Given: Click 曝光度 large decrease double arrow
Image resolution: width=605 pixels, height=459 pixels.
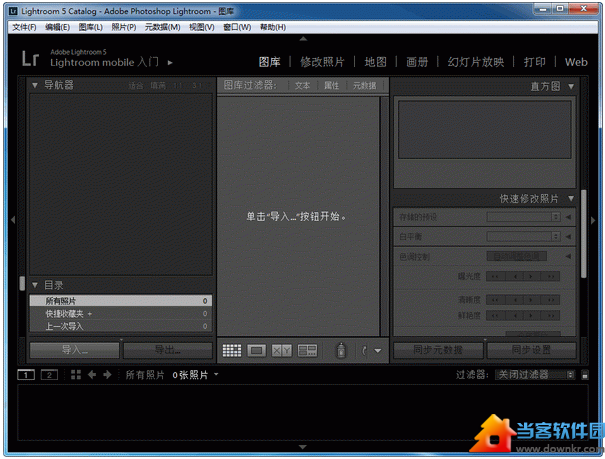Looking at the screenshot, I should coord(495,276).
